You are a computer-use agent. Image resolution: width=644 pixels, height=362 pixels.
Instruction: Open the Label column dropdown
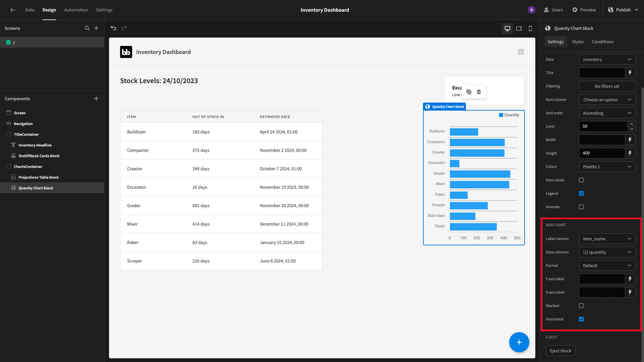coord(607,239)
